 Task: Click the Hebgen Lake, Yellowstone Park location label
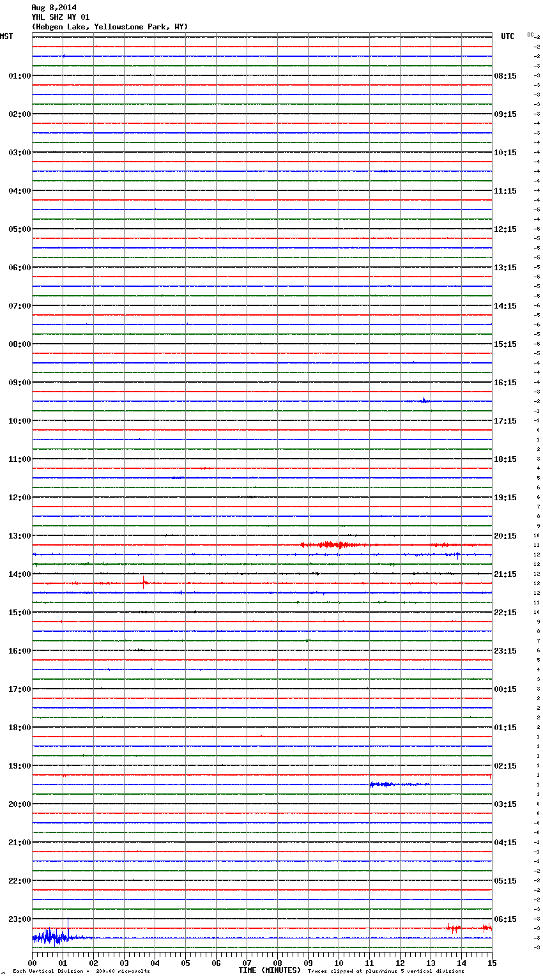[110, 27]
